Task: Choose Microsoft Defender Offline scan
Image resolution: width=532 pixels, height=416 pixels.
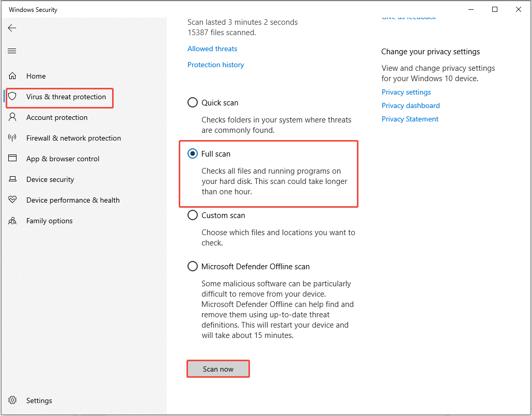Action: (192, 266)
